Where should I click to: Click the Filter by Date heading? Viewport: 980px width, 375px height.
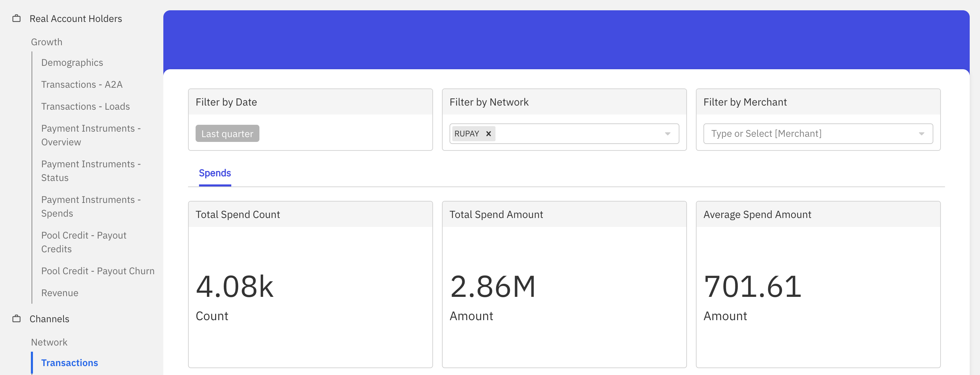(x=226, y=102)
